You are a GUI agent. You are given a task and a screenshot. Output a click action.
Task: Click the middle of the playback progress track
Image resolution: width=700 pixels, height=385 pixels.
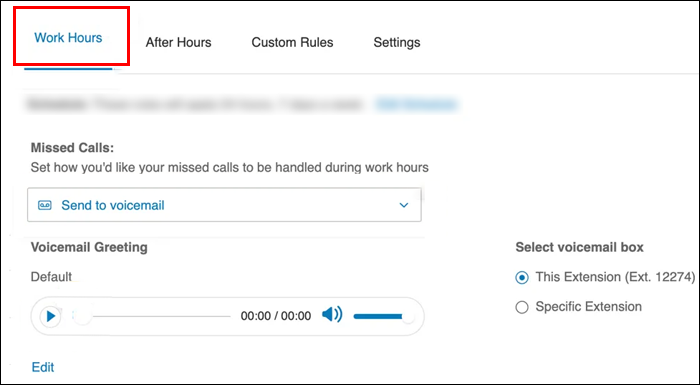tap(161, 316)
